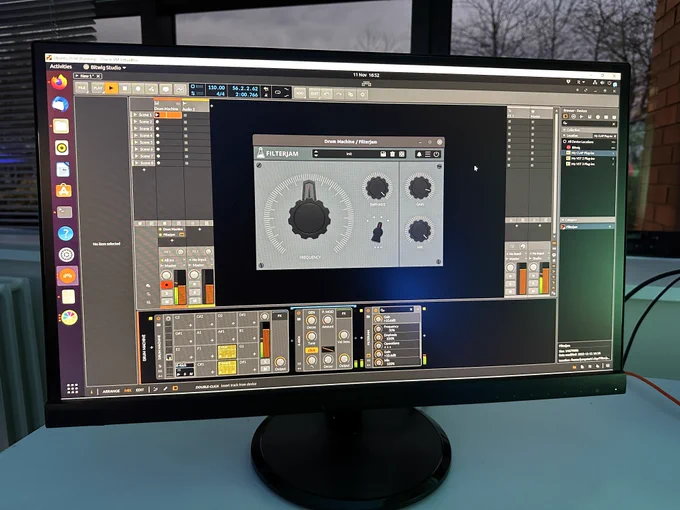Open the FILE menu button
The height and width of the screenshot is (510, 680).
coord(82,88)
